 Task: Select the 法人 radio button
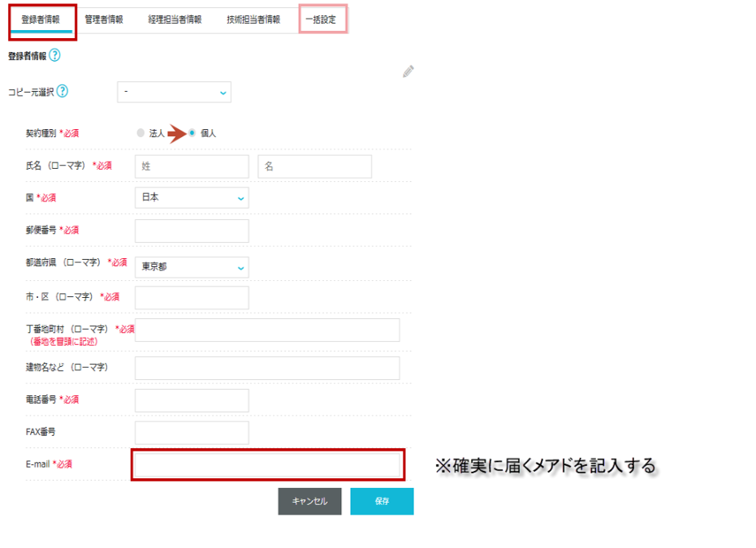click(x=140, y=132)
